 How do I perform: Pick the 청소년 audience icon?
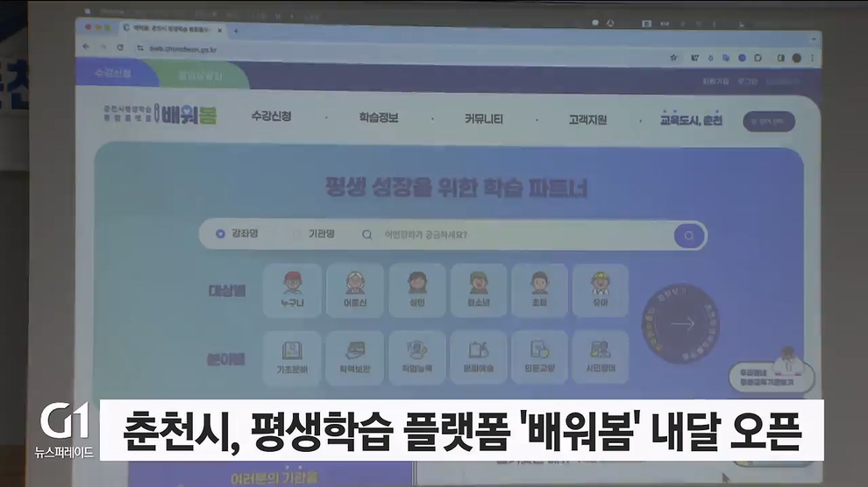tap(478, 290)
